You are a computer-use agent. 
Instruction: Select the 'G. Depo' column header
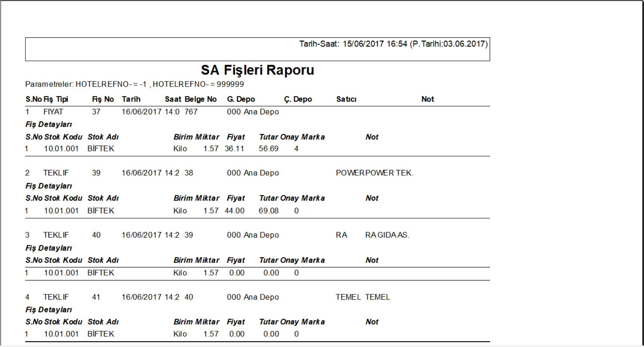point(241,99)
